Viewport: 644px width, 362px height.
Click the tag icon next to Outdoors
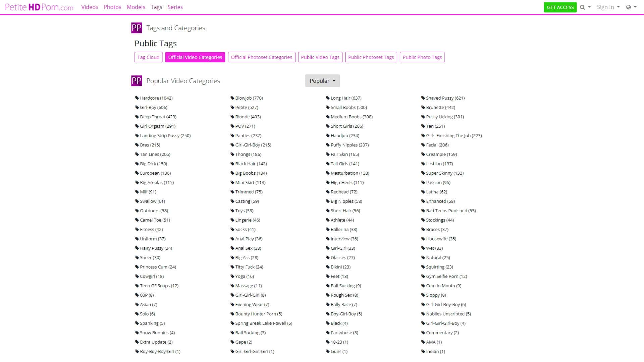pos(137,211)
